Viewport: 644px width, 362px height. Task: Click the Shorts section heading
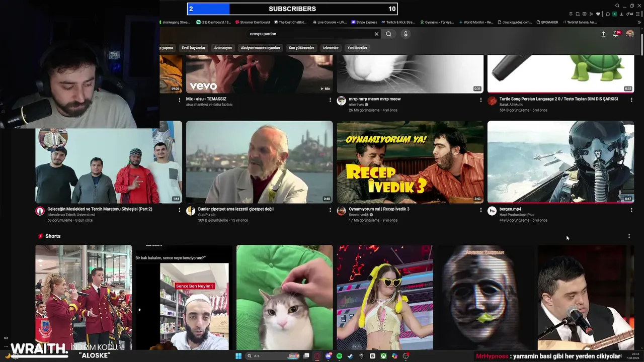(x=53, y=236)
